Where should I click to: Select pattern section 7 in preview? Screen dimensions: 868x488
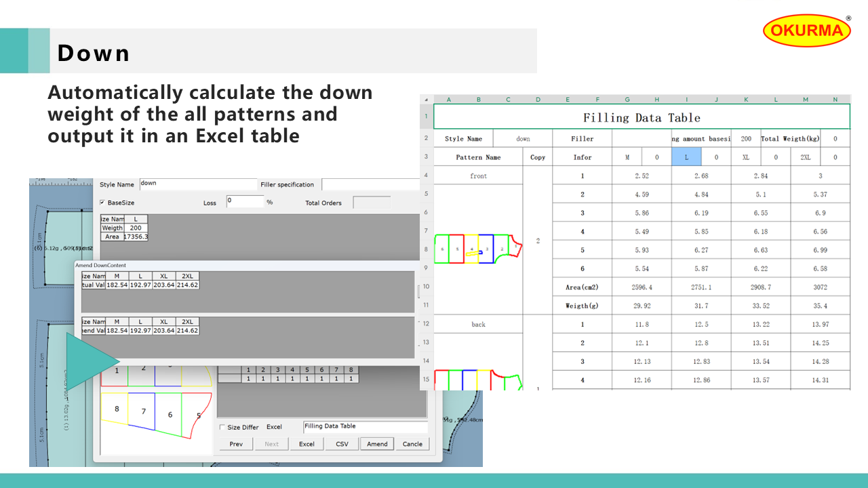pos(143,411)
